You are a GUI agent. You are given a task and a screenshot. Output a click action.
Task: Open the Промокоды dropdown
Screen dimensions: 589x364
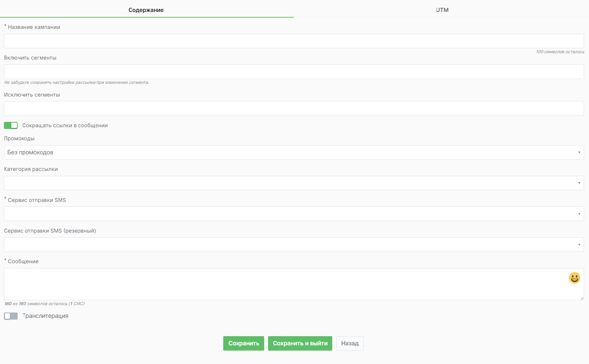pos(293,153)
